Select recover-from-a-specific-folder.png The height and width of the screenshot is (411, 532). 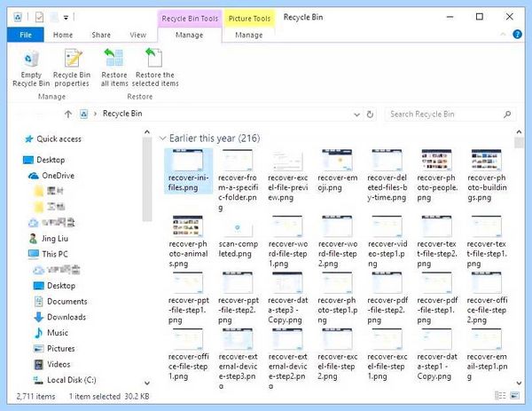pyautogui.click(x=238, y=180)
